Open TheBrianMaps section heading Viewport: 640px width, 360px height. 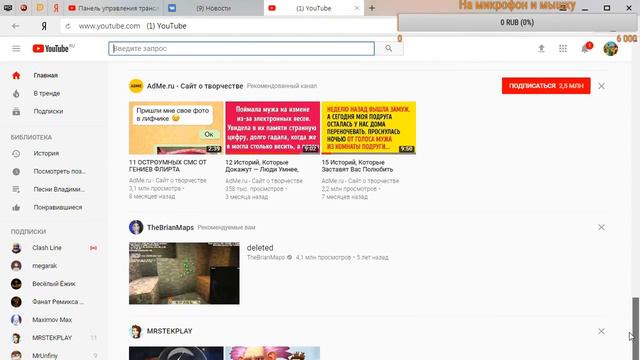tap(170, 227)
